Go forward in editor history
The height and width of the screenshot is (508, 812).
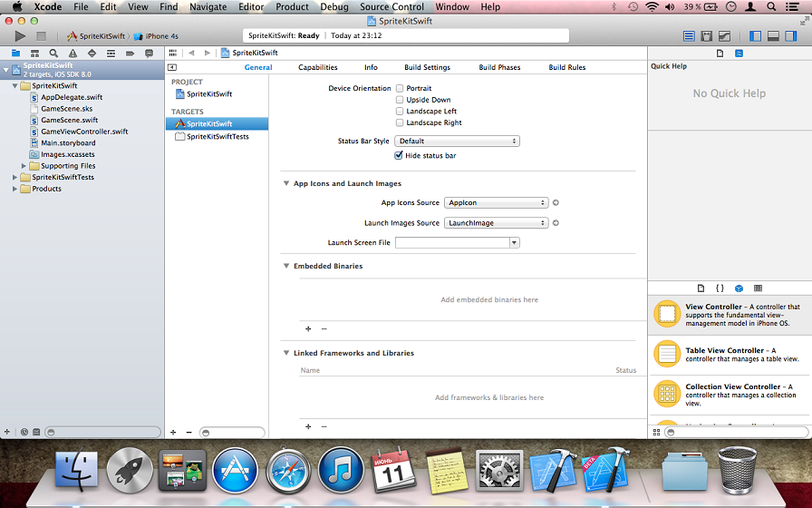point(208,53)
